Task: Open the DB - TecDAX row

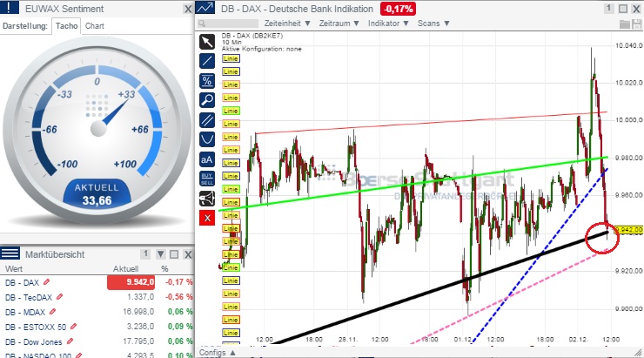Action: pyautogui.click(x=97, y=297)
